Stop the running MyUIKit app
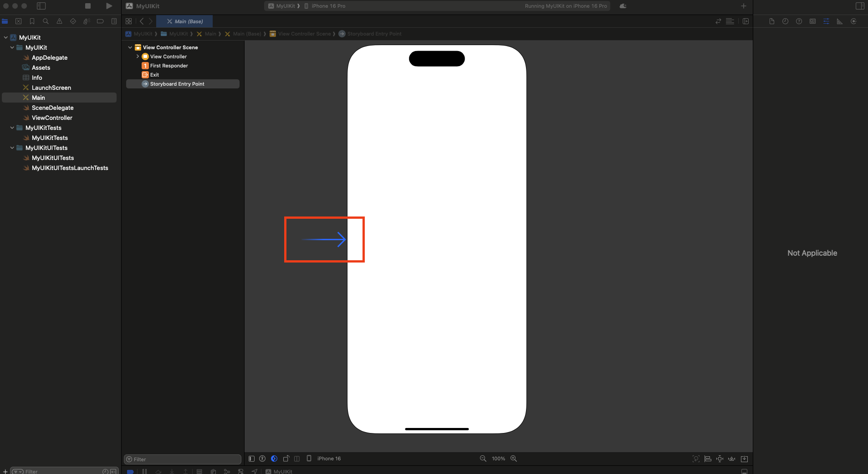Screen dimensions: 868x474 (88, 6)
